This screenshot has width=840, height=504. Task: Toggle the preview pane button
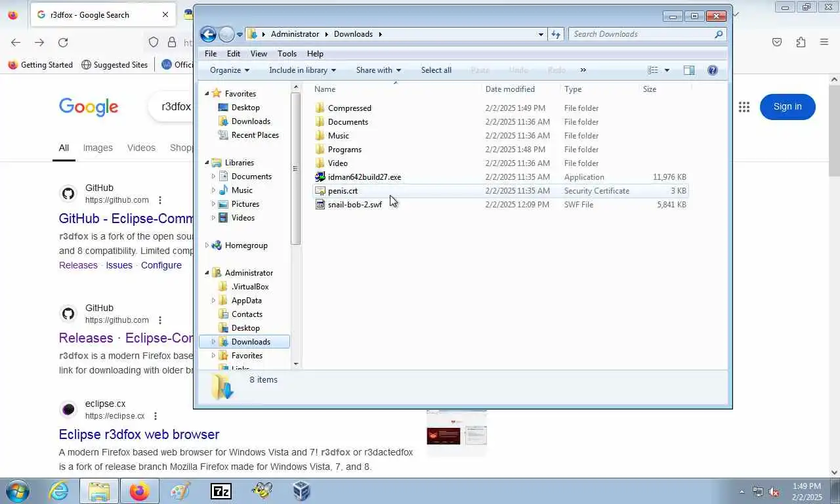pos(688,70)
